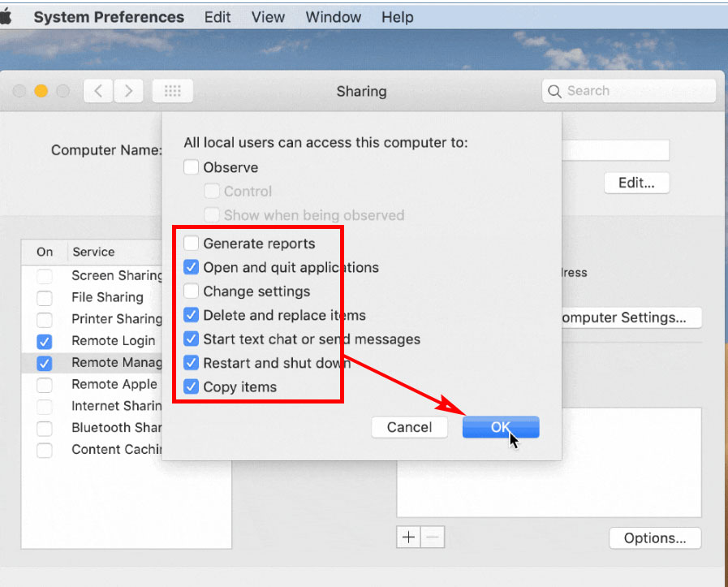Enable Printer Sharing service checkbox

pyautogui.click(x=45, y=320)
